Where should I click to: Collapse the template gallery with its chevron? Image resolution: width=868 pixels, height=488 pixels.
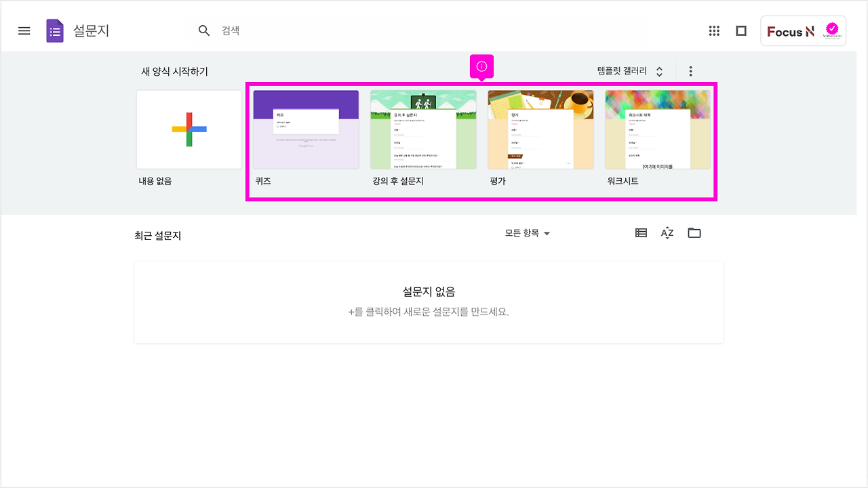(x=658, y=70)
